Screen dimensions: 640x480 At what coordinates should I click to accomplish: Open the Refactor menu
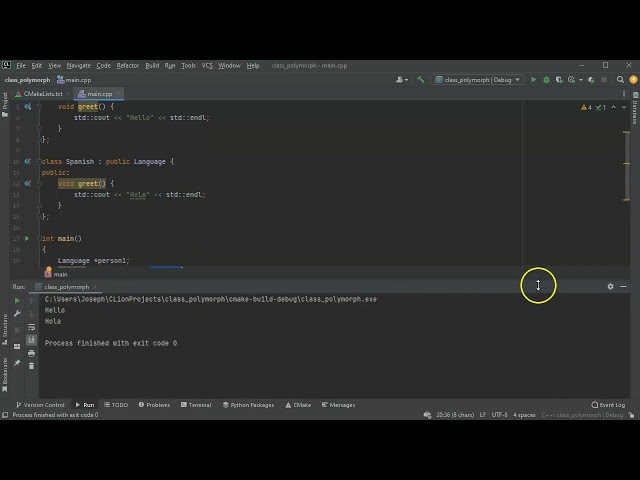tap(128, 65)
